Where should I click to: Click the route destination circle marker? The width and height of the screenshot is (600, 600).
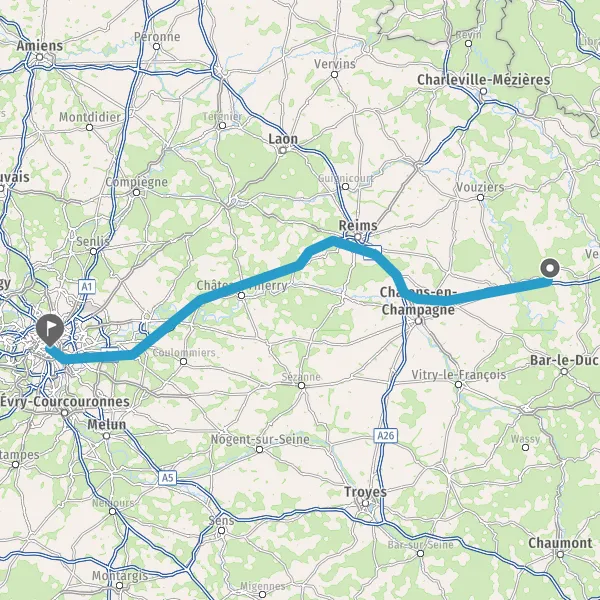tap(550, 268)
